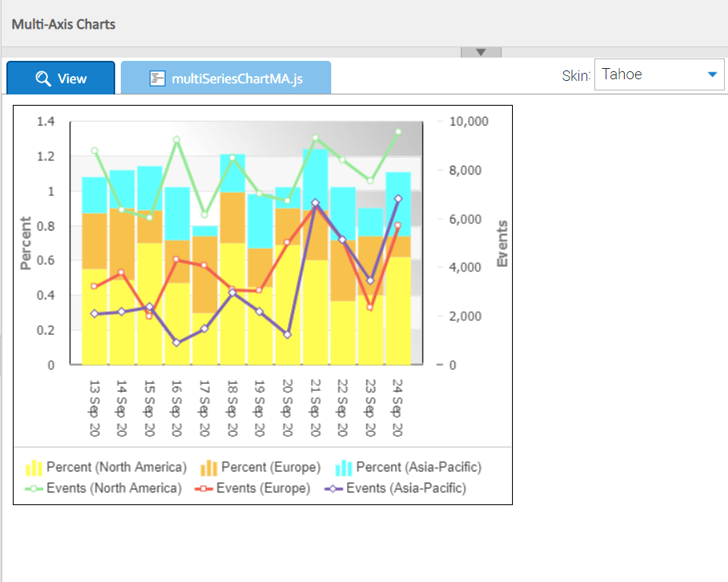Open the Skin dropdown arrow
Viewport: 728px width, 582px height.
click(710, 74)
